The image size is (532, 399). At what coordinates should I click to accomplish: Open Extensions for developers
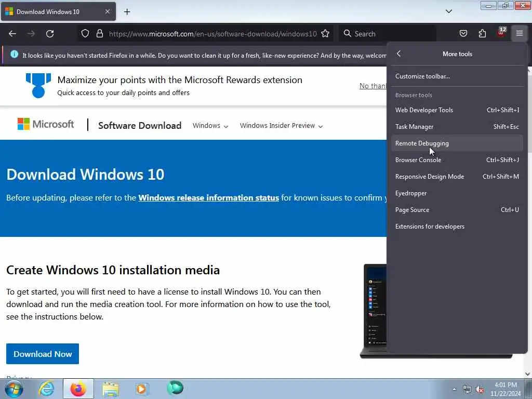point(457,227)
